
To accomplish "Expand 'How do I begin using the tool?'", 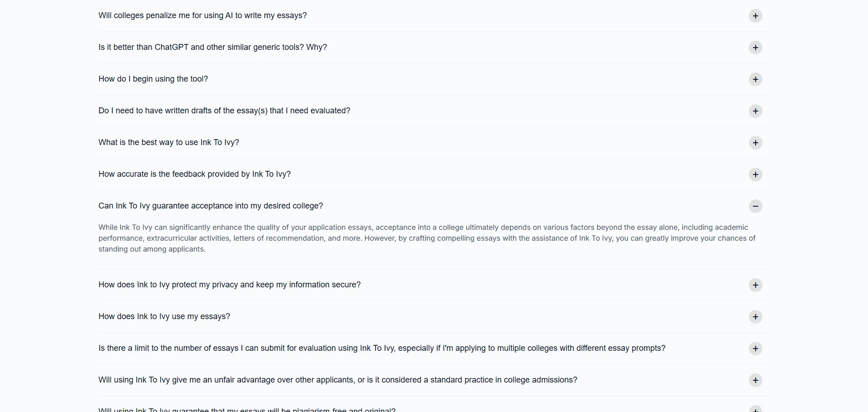I will (x=153, y=79).
